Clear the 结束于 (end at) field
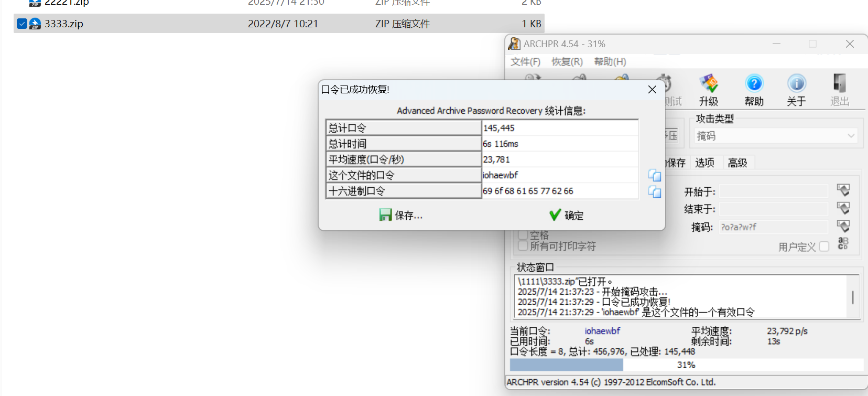The width and height of the screenshot is (868, 396). point(843,208)
